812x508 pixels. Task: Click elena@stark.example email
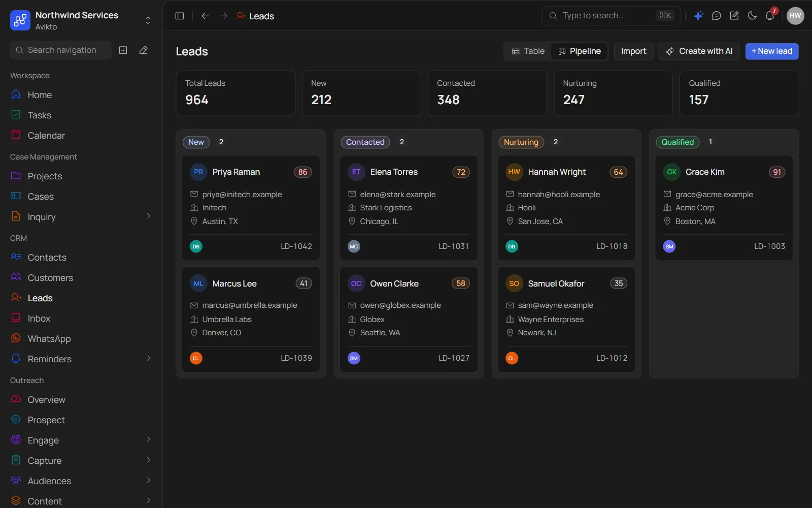397,195
